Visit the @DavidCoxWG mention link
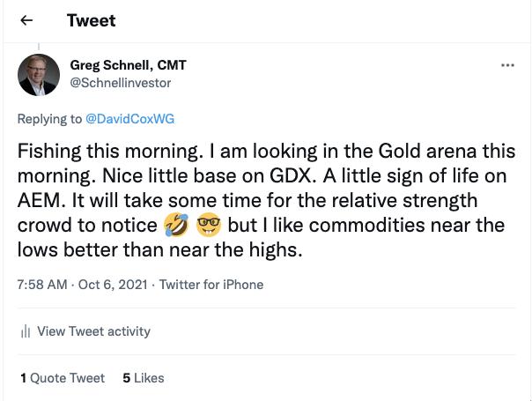Screen dimensions: 532x401 pos(132,118)
